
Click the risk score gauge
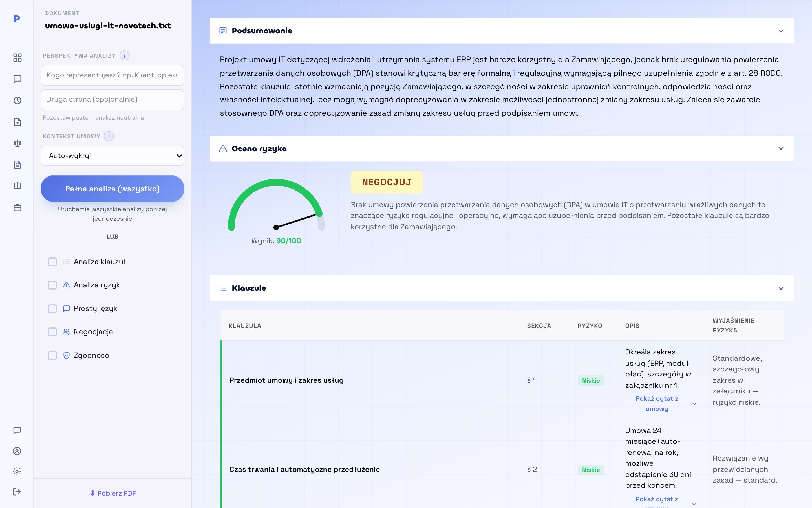pyautogui.click(x=276, y=205)
